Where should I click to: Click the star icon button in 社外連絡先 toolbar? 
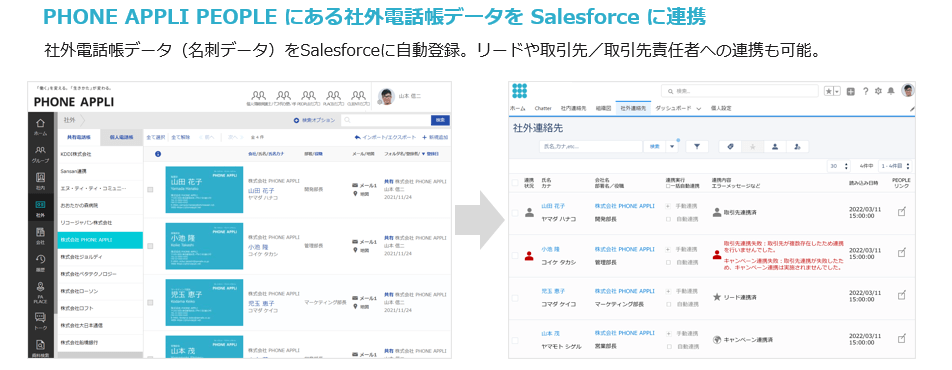pyautogui.click(x=753, y=146)
